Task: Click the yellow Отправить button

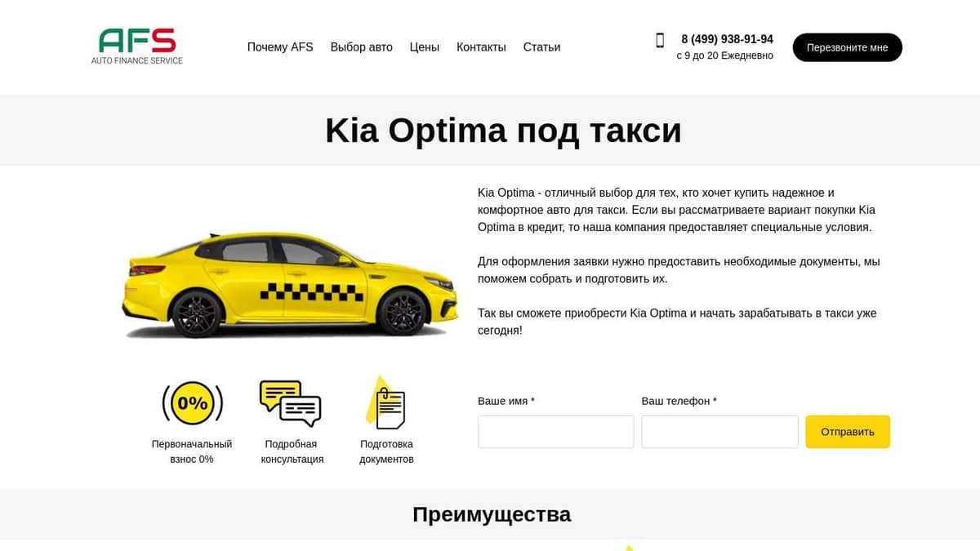Action: [848, 432]
